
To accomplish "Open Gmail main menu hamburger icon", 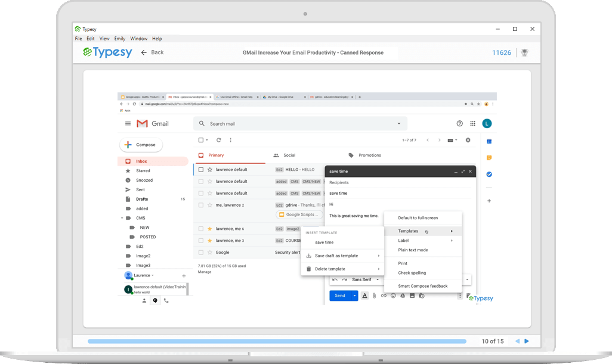I will (x=128, y=123).
